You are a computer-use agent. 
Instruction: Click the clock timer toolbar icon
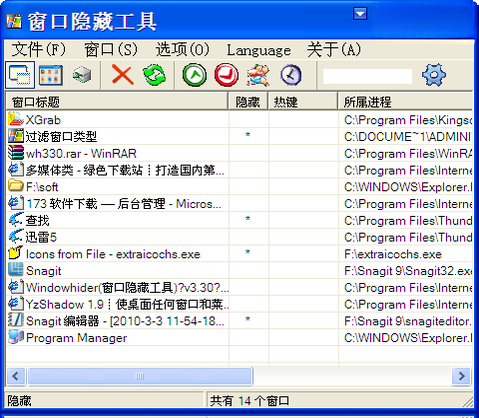[291, 75]
